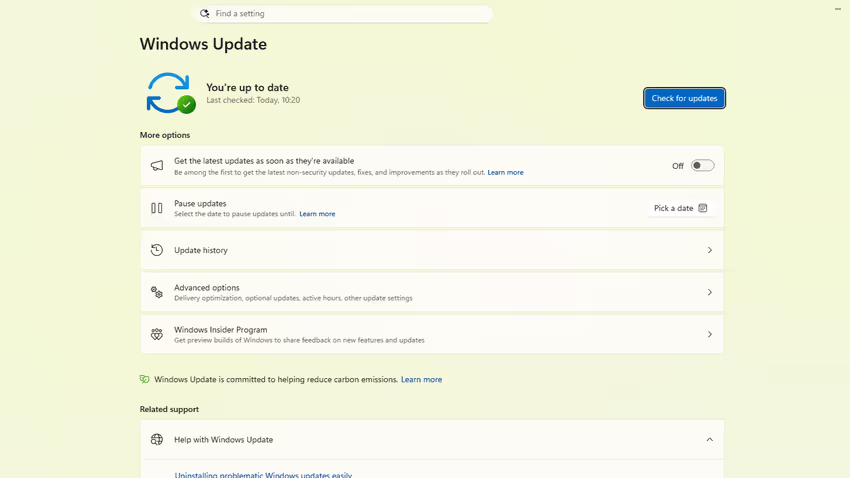Click the Pause updates pause icon
This screenshot has width=850, height=478.
[157, 208]
